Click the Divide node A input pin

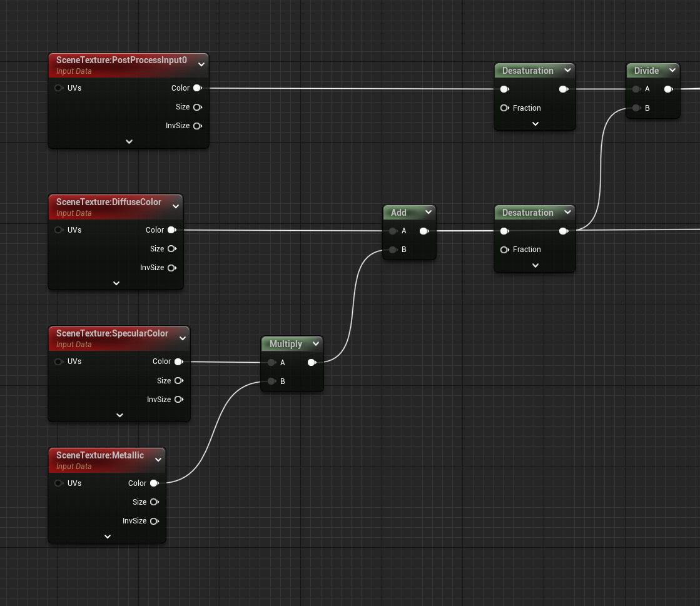coord(636,89)
